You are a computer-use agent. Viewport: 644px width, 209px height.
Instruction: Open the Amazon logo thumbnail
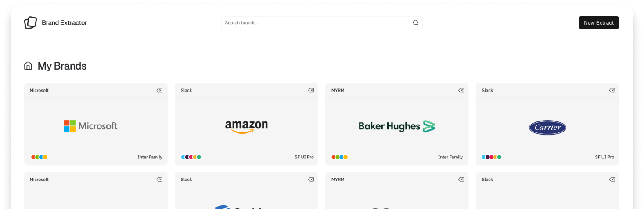point(246,127)
